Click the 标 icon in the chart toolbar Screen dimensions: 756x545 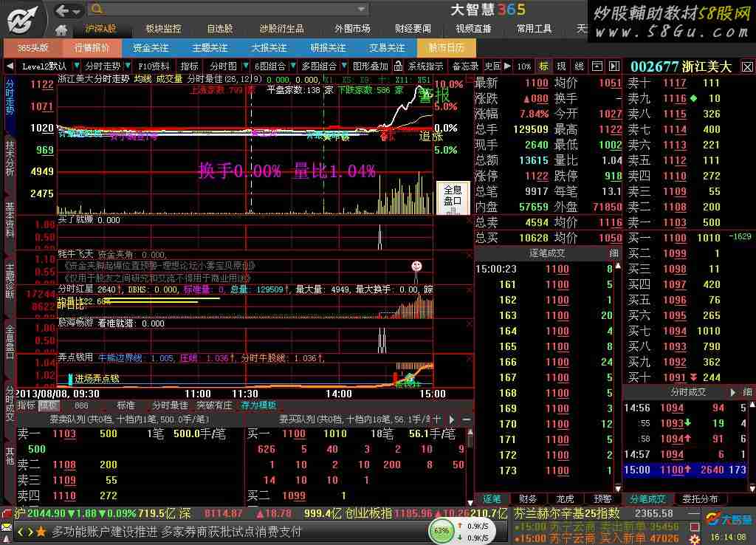coord(544,66)
